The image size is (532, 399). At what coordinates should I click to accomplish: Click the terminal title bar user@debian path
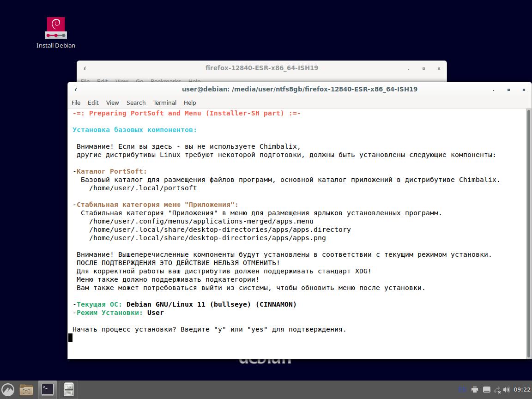tap(300, 89)
